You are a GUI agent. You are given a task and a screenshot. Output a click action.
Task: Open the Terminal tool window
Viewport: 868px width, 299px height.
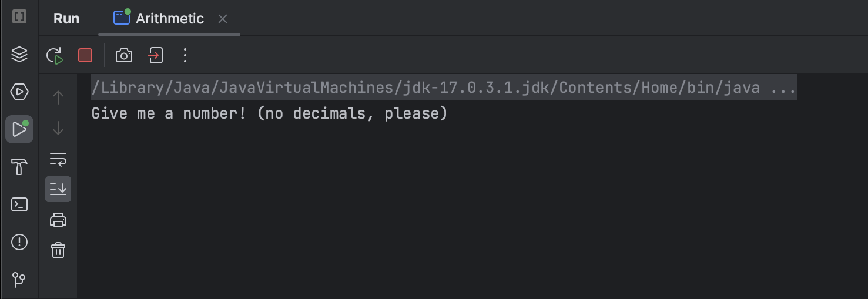click(x=19, y=204)
